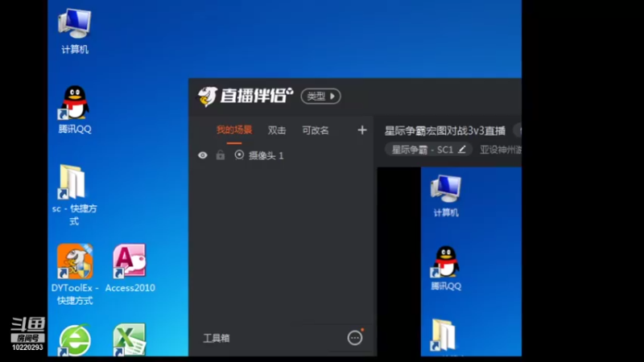Open the 腾讯QQ desktop shortcut

75,109
